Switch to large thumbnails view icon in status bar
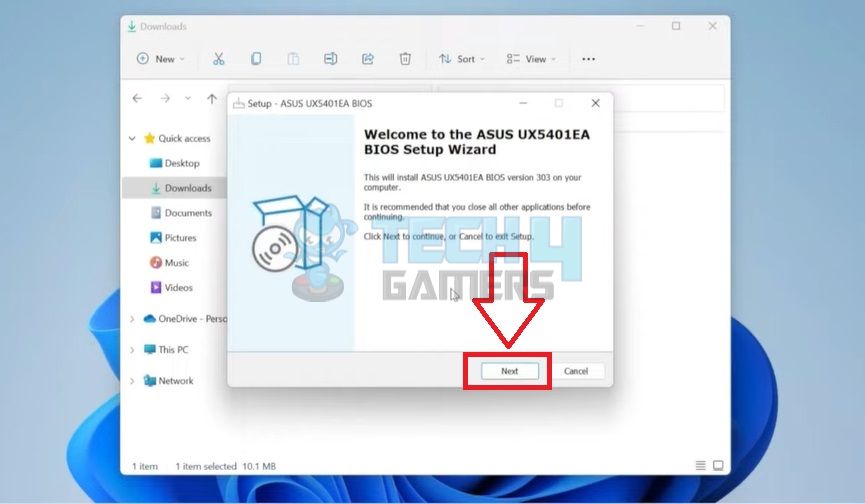The height and width of the screenshot is (504, 865). tap(718, 466)
